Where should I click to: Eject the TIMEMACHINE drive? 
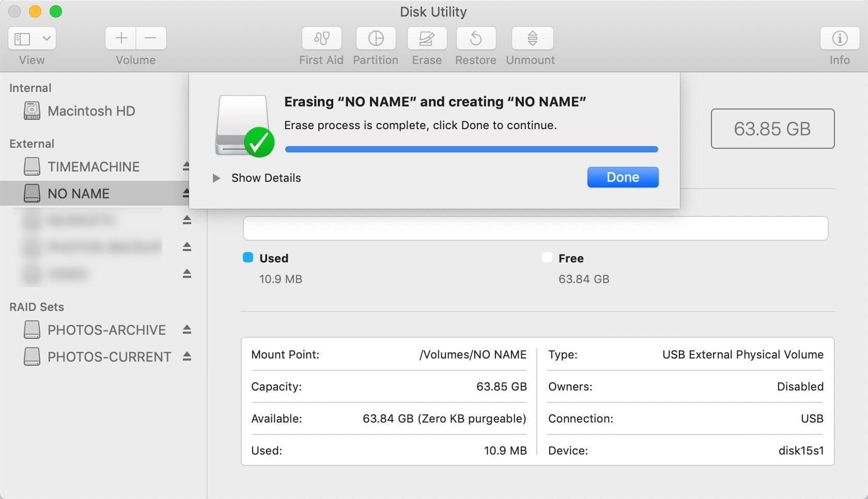pyautogui.click(x=186, y=166)
